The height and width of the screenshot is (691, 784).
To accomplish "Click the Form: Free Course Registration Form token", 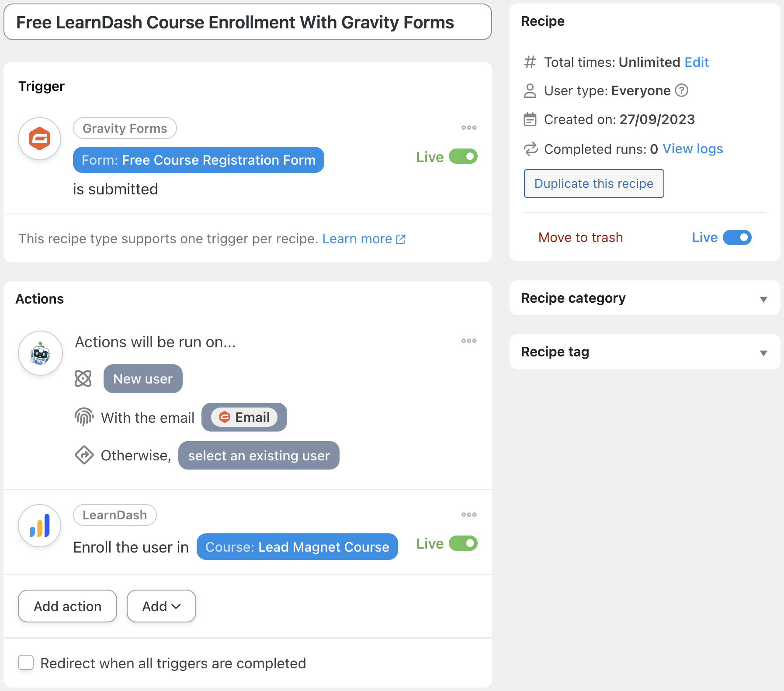I will point(198,160).
